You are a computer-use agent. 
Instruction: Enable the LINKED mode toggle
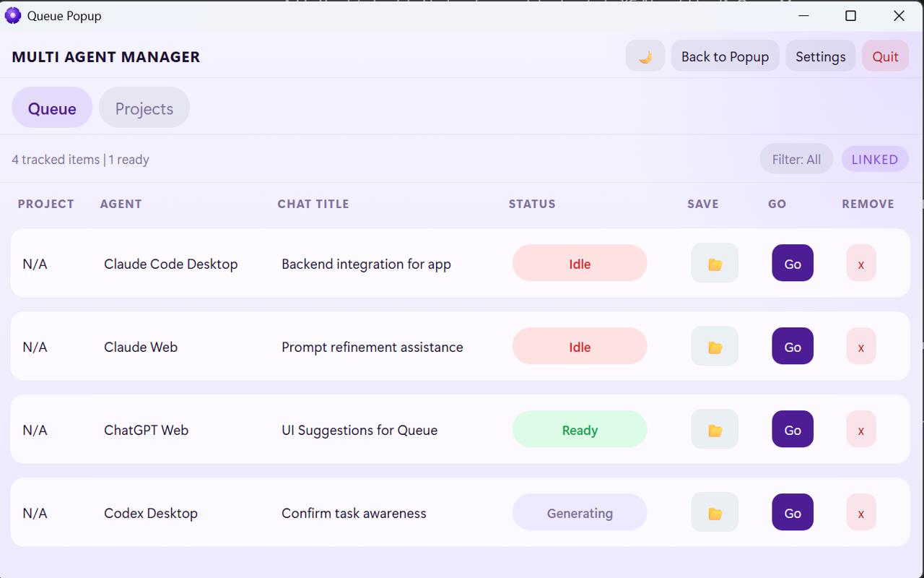click(875, 159)
